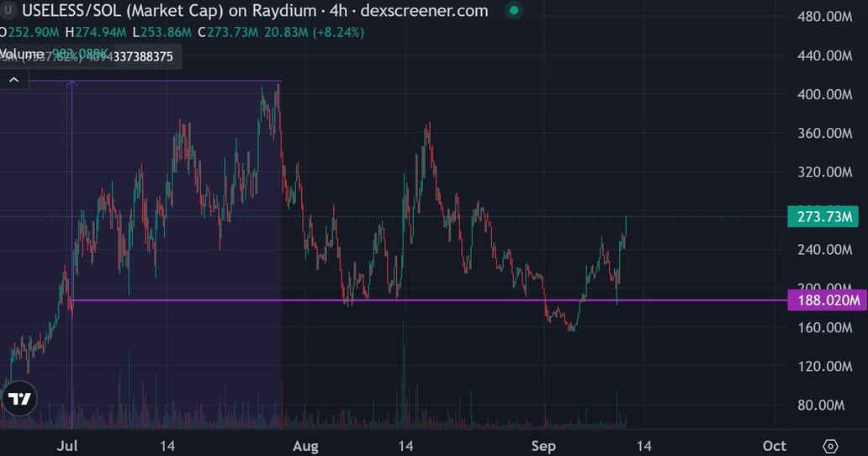
Task: Click the 120.00M price axis label
Action: [x=825, y=366]
